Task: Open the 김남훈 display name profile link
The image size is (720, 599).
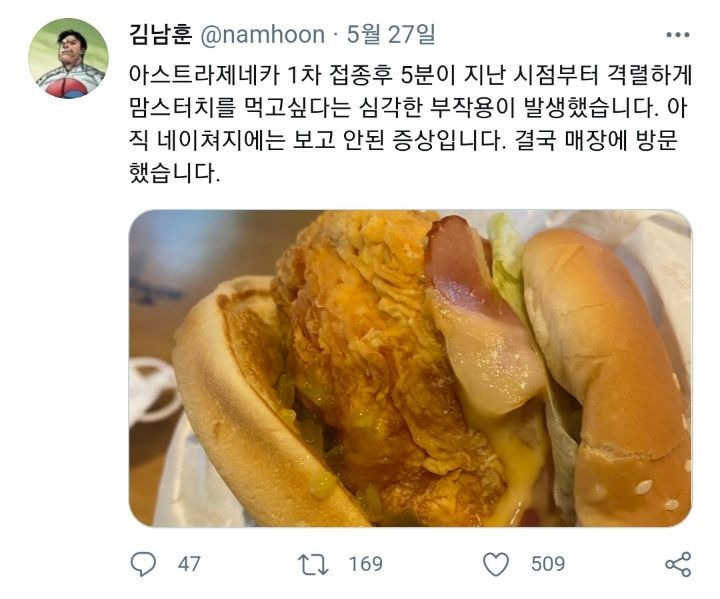Action: [x=160, y=35]
